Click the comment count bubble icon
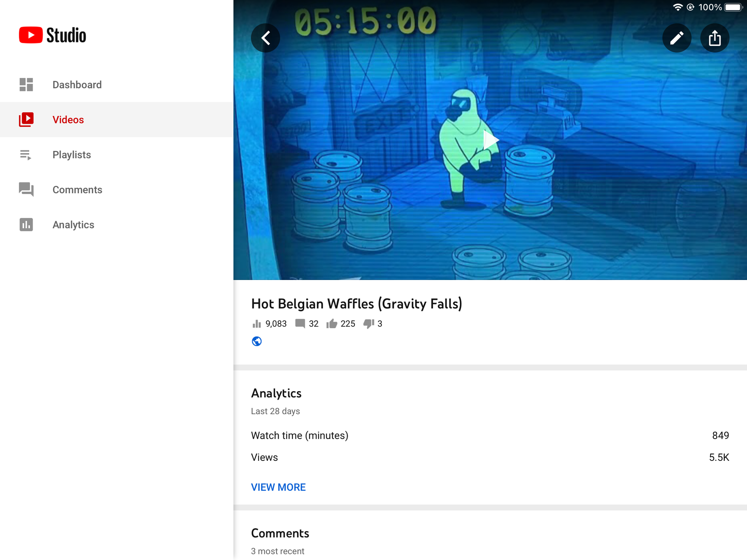This screenshot has width=747, height=560. coord(300,324)
